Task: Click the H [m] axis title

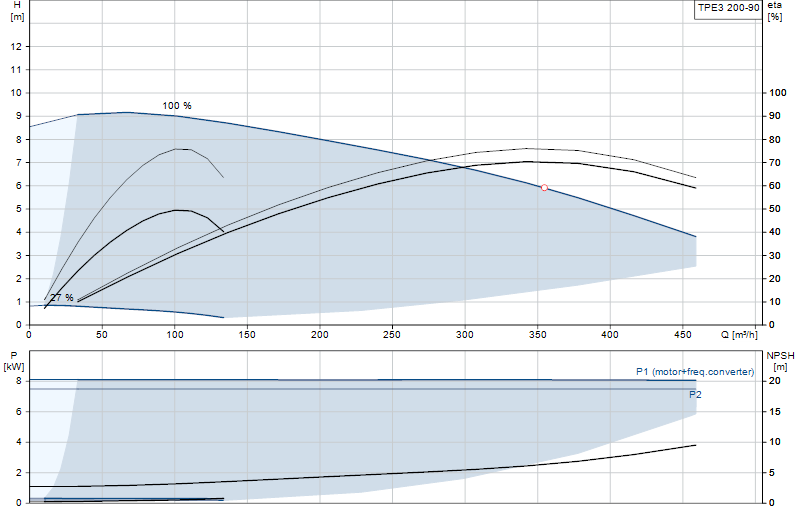Action: pyautogui.click(x=17, y=11)
